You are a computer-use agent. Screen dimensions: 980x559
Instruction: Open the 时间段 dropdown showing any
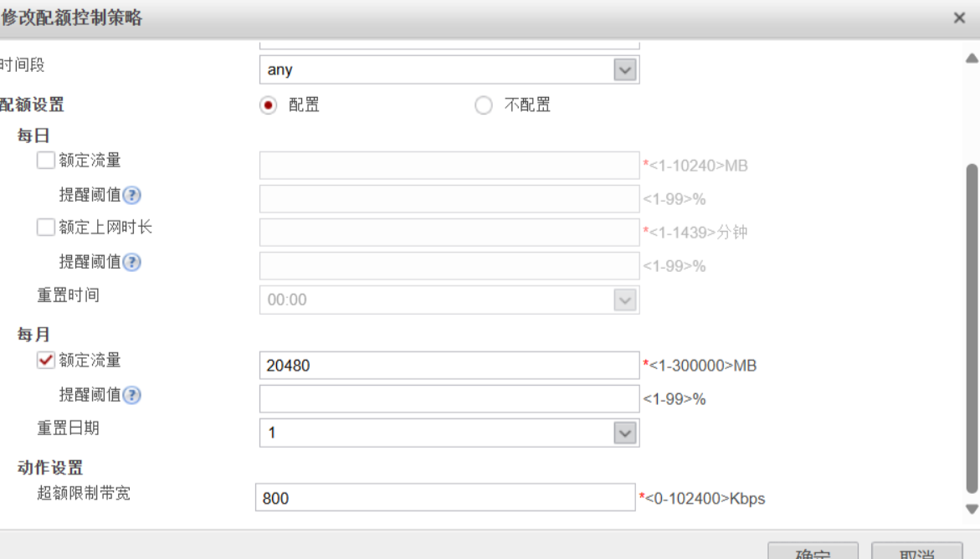pos(449,69)
